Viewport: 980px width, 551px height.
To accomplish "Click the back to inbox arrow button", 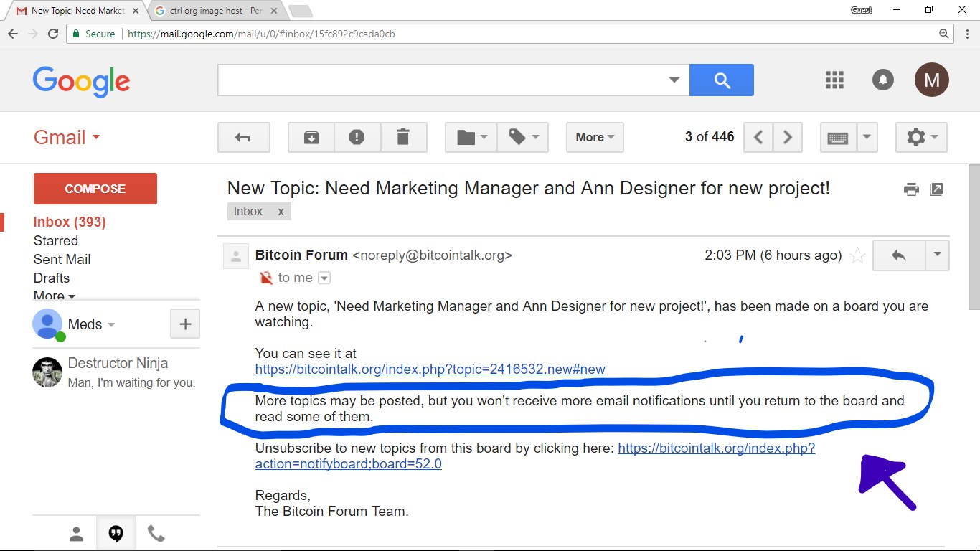I will 244,138.
